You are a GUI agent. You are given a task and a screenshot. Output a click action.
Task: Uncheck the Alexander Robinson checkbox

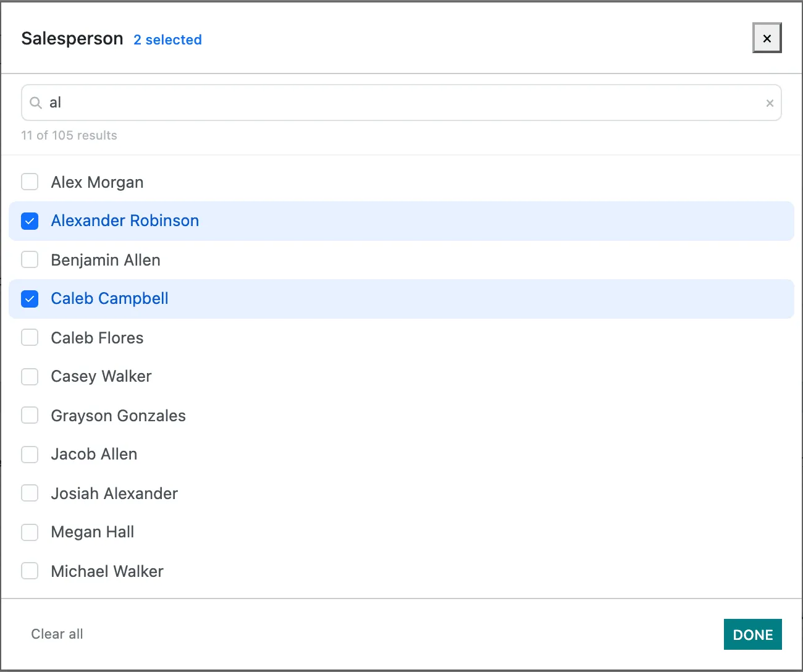tap(30, 221)
